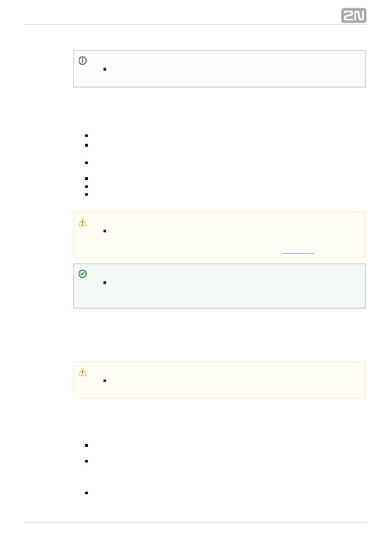Screen dimensions: 392x555
Task: Select the yellow warning box with the link
Action: pyautogui.click(x=219, y=236)
